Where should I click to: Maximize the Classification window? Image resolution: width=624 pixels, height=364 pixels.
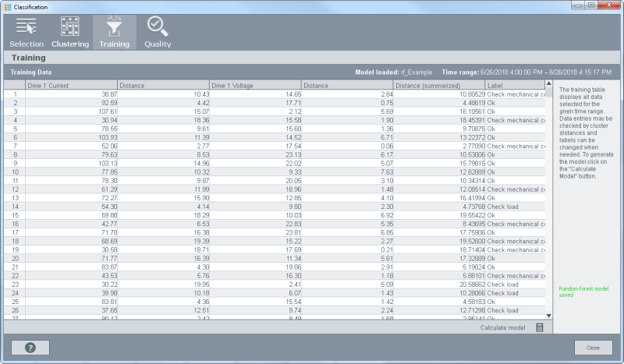click(x=591, y=6)
